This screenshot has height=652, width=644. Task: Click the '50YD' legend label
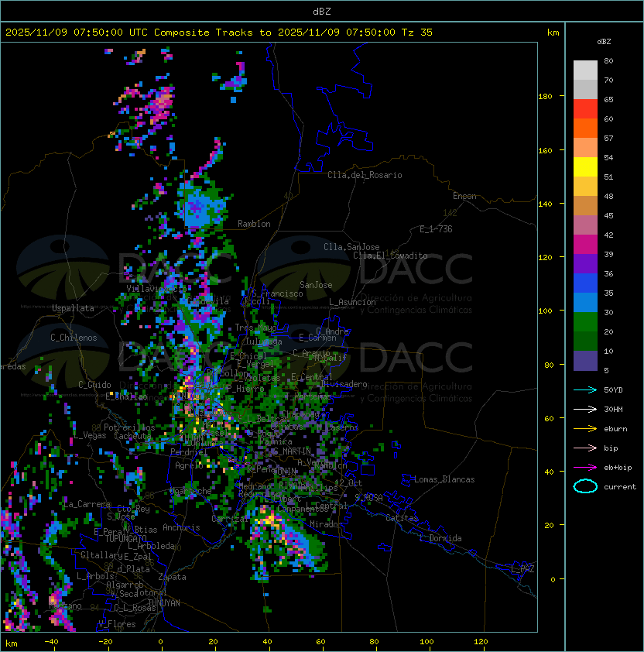click(x=613, y=389)
